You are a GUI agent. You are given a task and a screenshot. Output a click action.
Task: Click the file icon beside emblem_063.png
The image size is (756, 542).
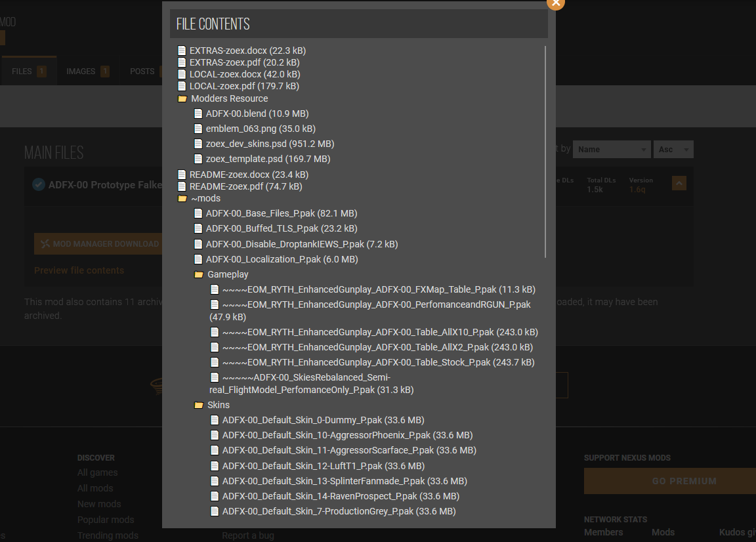[x=198, y=128]
